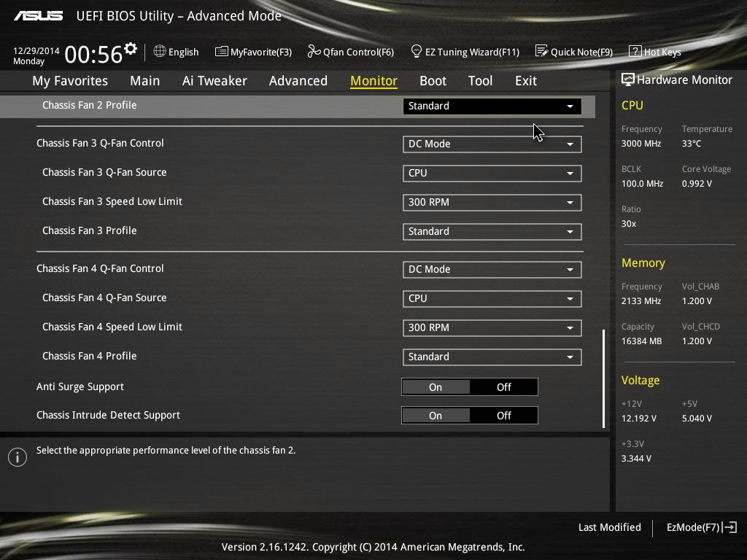
Task: Click the MyFavorite list icon
Action: [x=221, y=52]
